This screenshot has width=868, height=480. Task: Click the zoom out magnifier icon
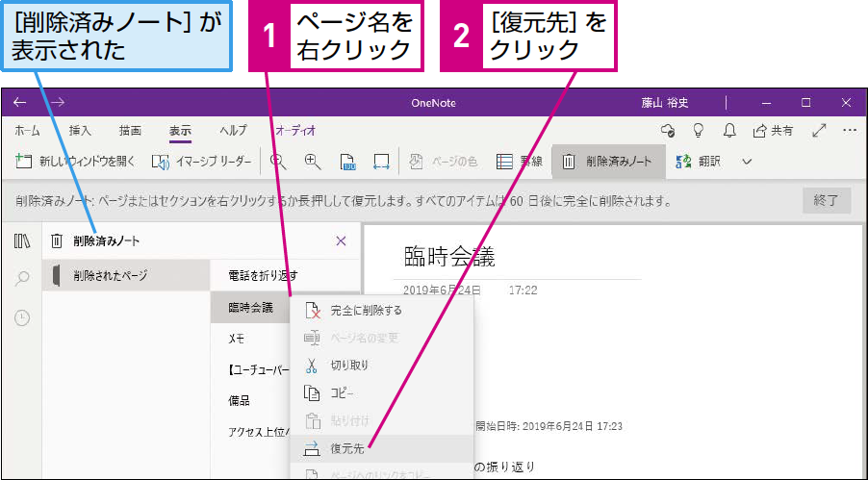coord(278,162)
